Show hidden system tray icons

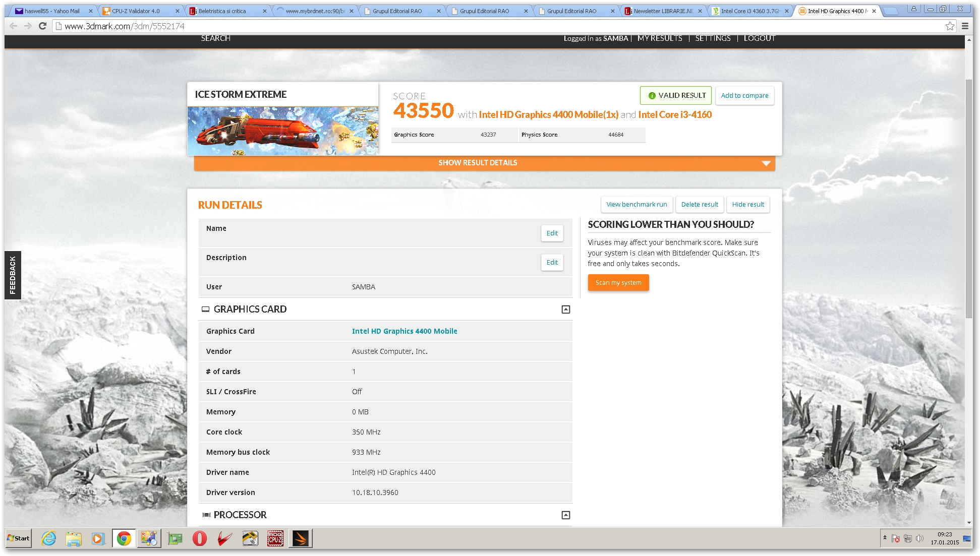[x=885, y=538]
